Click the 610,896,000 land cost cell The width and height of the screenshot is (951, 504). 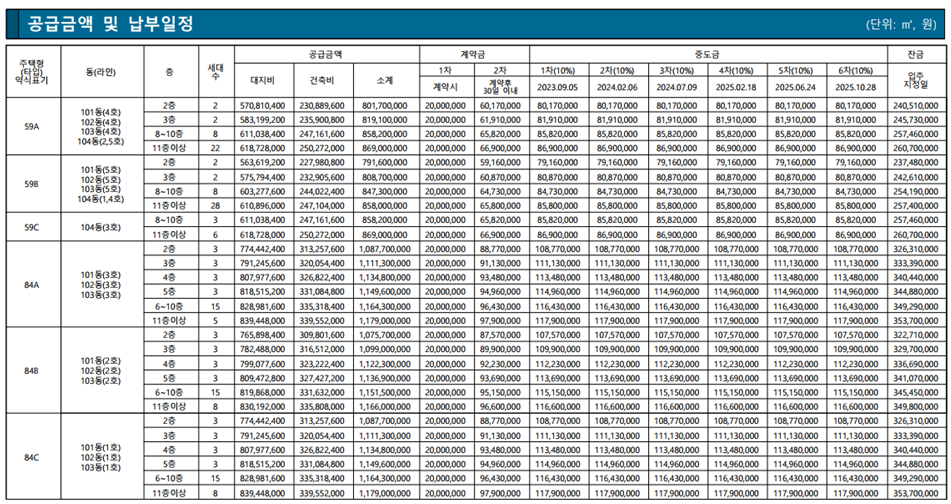[x=263, y=206]
